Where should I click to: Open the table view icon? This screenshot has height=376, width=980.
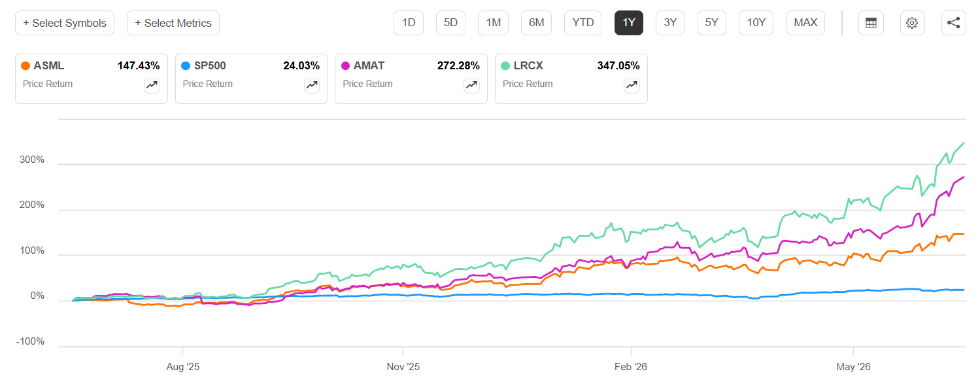(x=871, y=23)
